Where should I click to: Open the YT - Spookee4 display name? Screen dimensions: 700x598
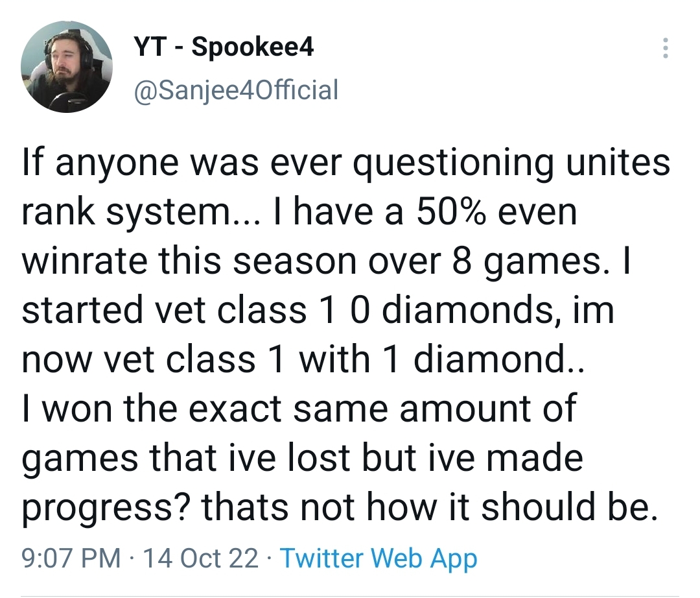(224, 47)
